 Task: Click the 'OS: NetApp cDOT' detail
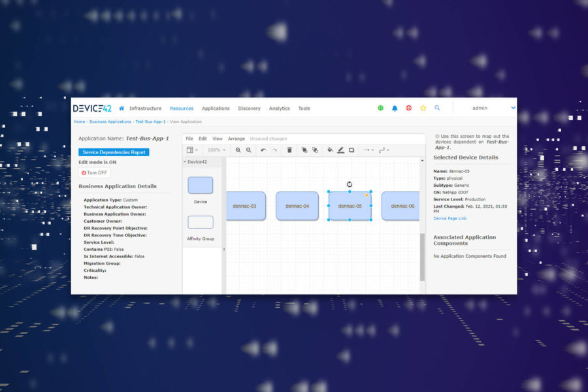pyautogui.click(x=451, y=193)
